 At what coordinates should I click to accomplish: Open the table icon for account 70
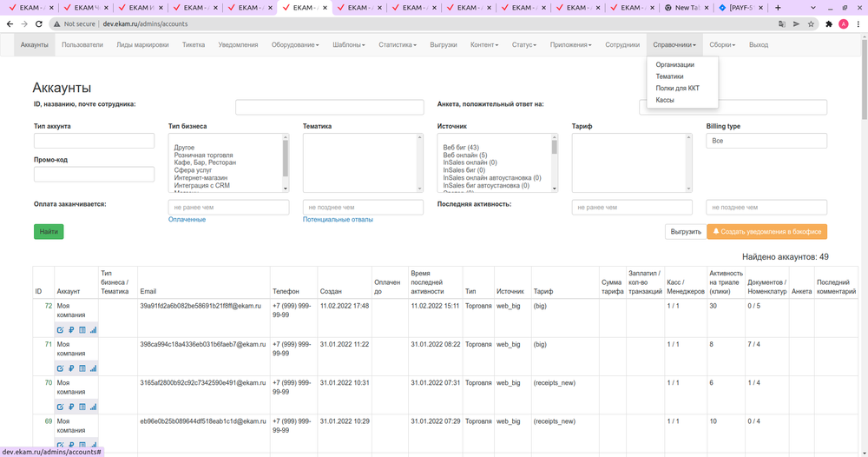pos(82,407)
